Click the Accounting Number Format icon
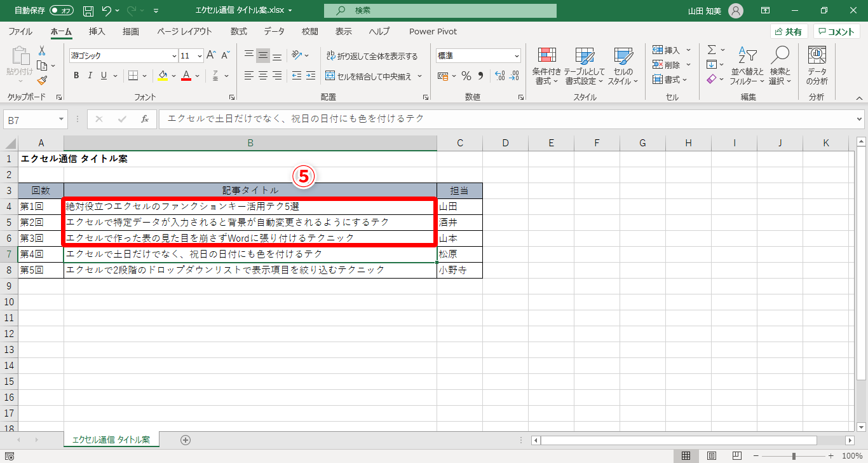Viewport: 868px width, 463px height. pyautogui.click(x=444, y=76)
